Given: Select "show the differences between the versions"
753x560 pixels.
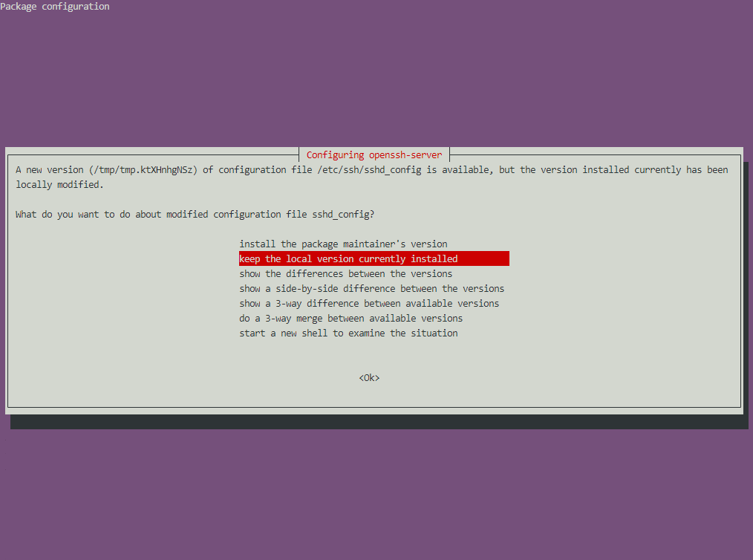Looking at the screenshot, I should click(346, 274).
